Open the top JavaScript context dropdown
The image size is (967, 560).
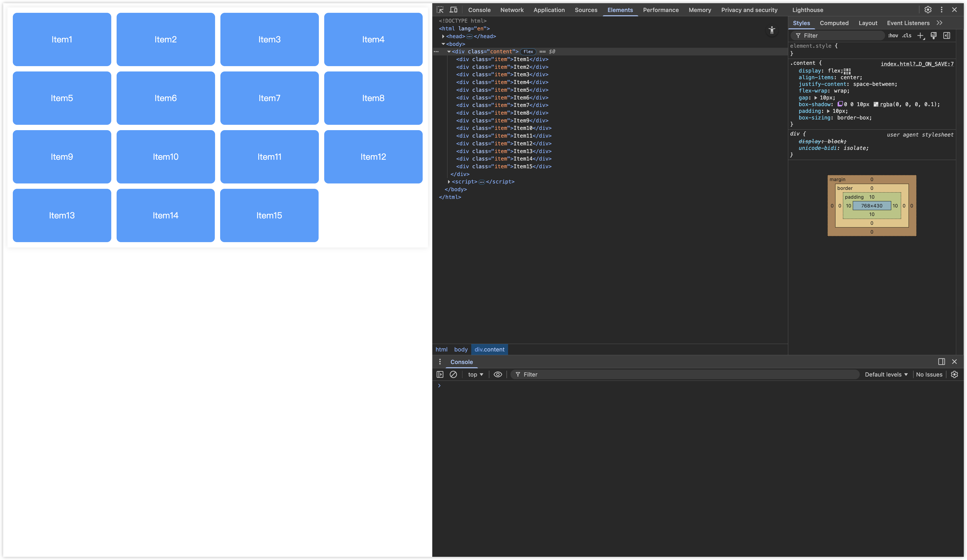pyautogui.click(x=475, y=374)
